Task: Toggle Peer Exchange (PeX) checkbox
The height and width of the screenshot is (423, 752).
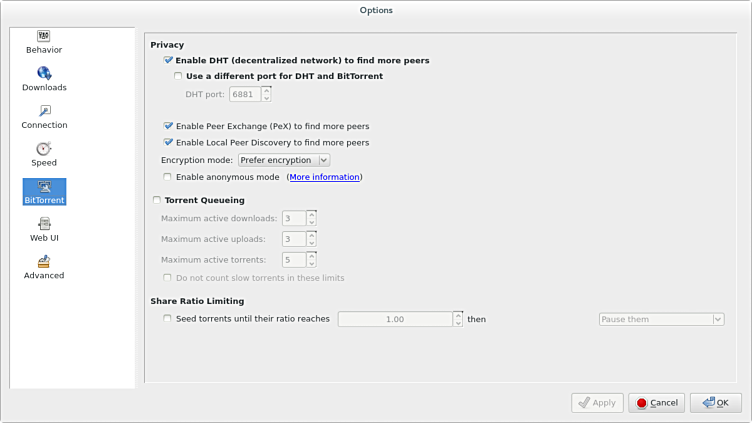Action: pos(168,127)
